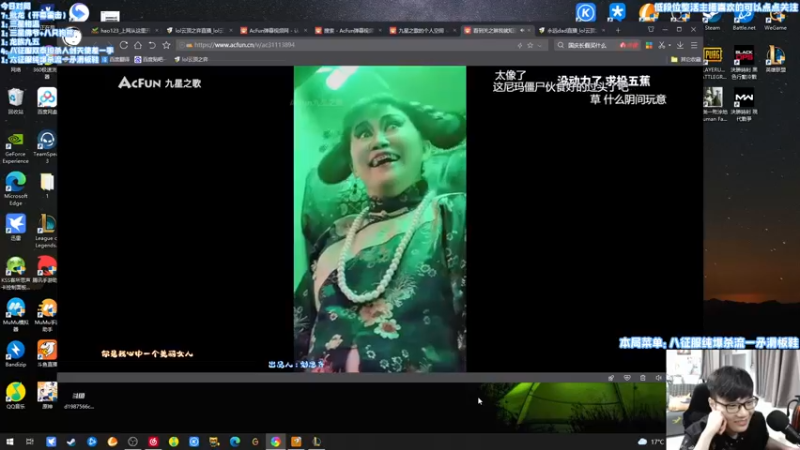This screenshot has height=450, width=800.
Task: Open the browser hamburger menu
Action: (x=694, y=45)
